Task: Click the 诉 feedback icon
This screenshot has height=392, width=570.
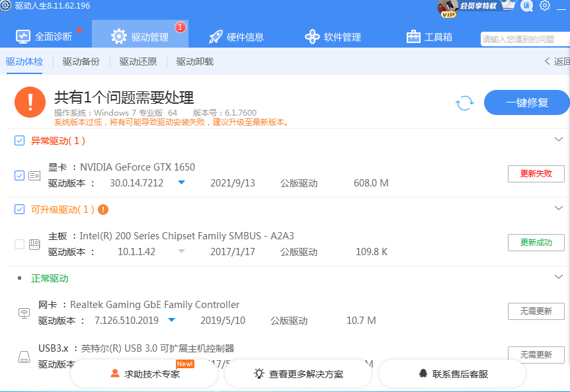Action: tap(527, 5)
